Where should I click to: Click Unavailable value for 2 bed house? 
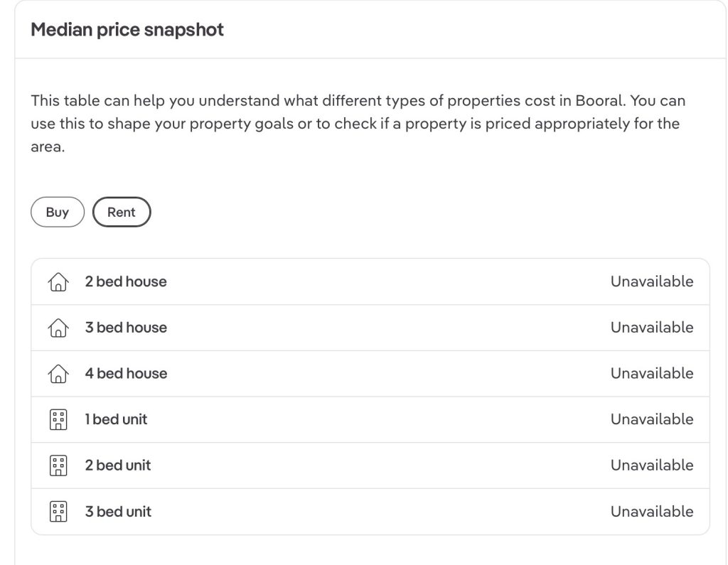(x=651, y=281)
